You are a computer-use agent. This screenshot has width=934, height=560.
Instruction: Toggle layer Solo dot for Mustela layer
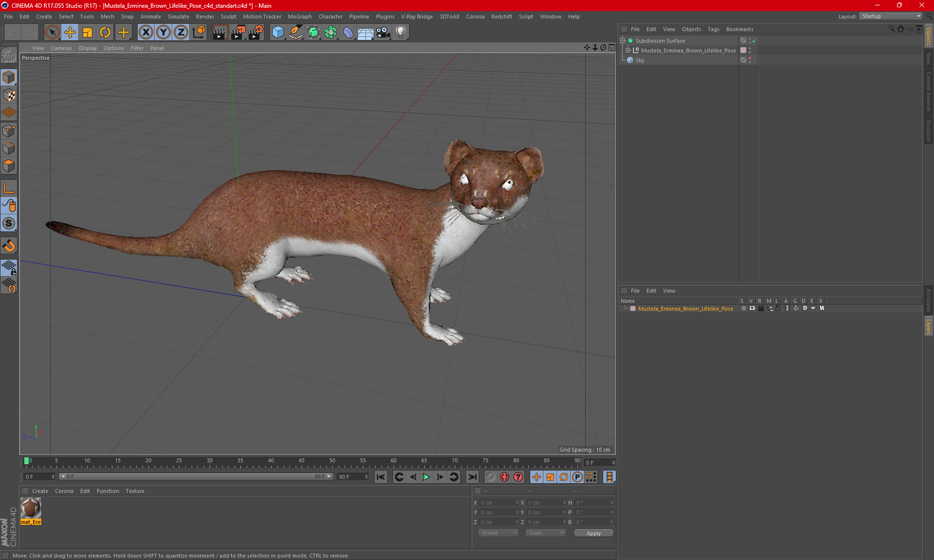coord(743,308)
